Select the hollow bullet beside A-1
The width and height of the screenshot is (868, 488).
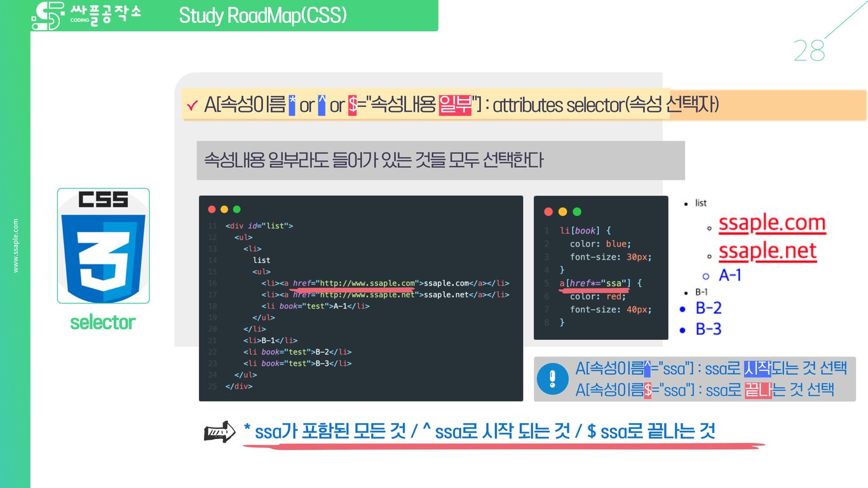[707, 275]
